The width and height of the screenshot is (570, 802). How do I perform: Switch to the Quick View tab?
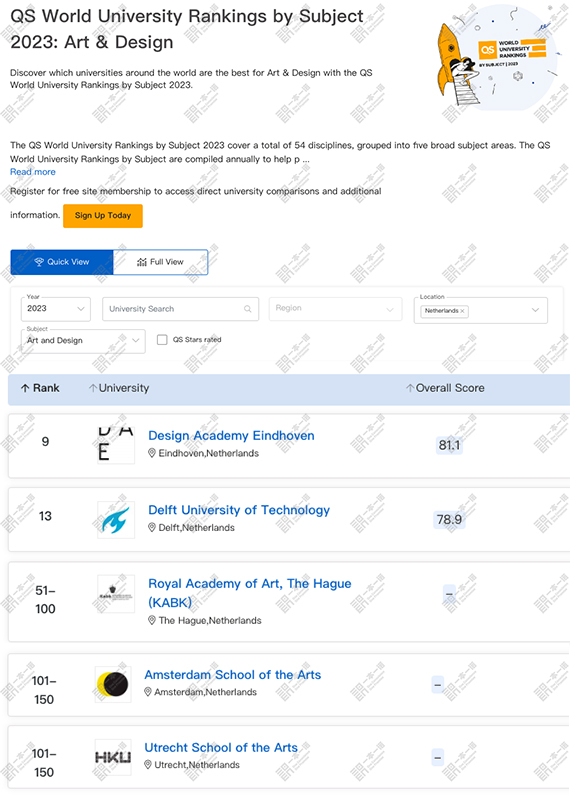coord(62,262)
